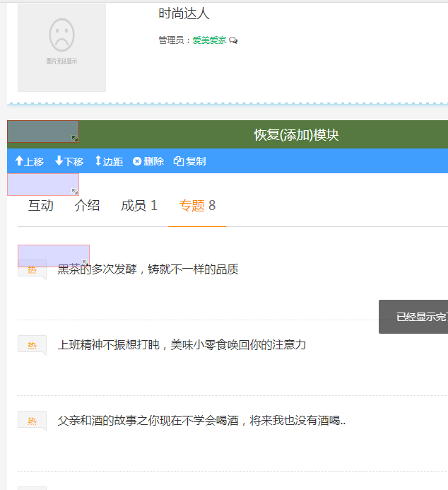Click the 复制 copy icon
The image size is (448, 490).
point(179,161)
